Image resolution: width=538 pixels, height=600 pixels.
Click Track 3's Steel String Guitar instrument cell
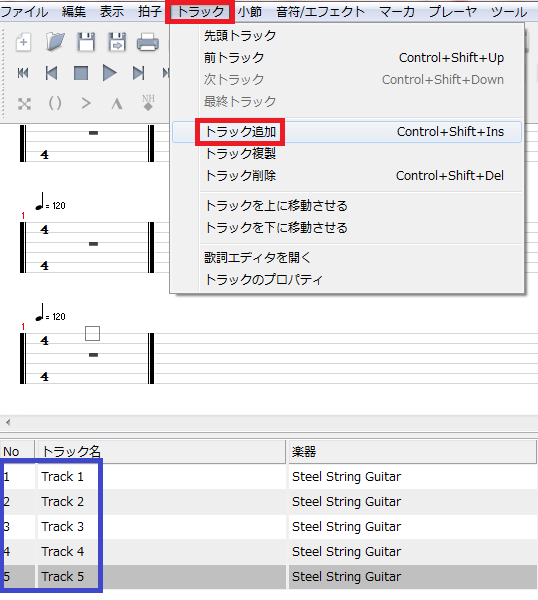coord(412,527)
